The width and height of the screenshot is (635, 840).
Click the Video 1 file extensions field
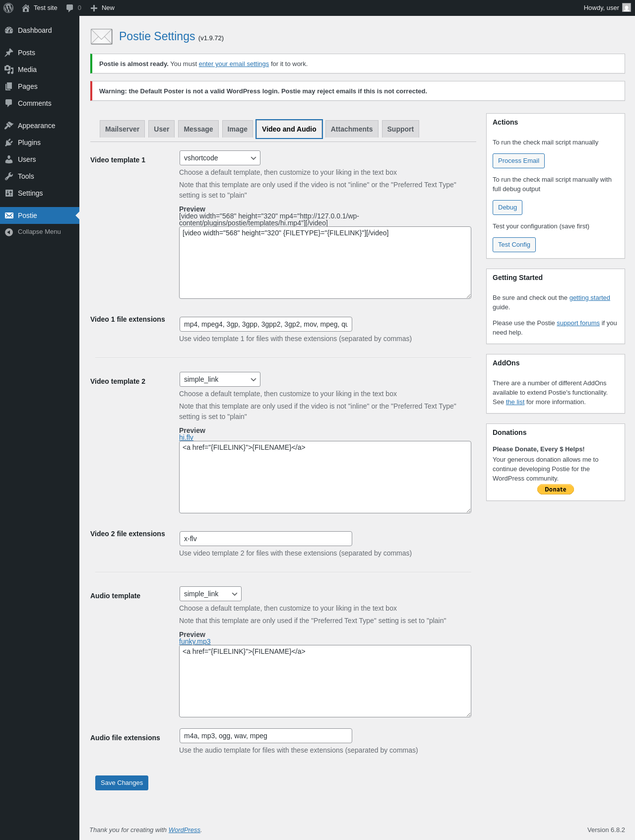click(x=265, y=324)
